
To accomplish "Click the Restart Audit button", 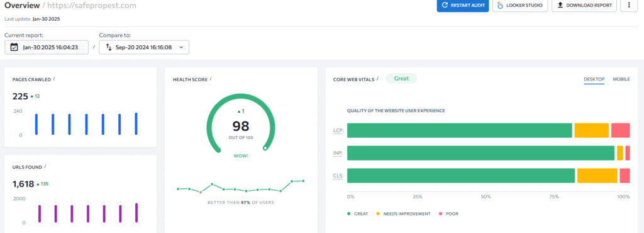I will [462, 5].
